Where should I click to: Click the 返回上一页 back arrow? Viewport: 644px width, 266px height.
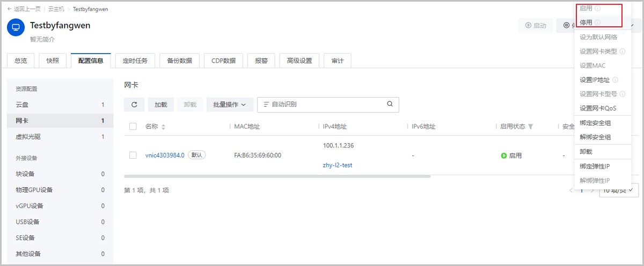click(x=10, y=9)
